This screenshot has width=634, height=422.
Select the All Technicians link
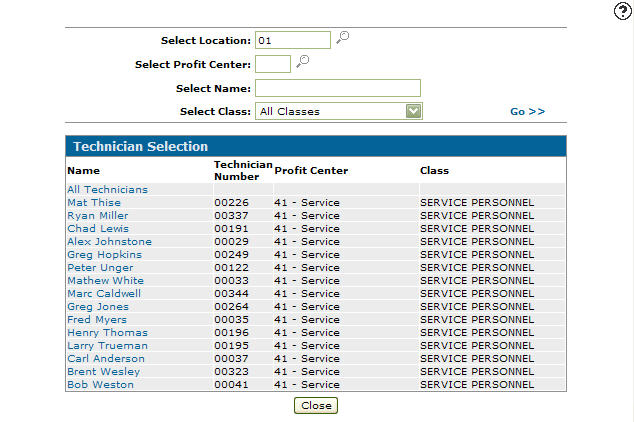tap(108, 190)
